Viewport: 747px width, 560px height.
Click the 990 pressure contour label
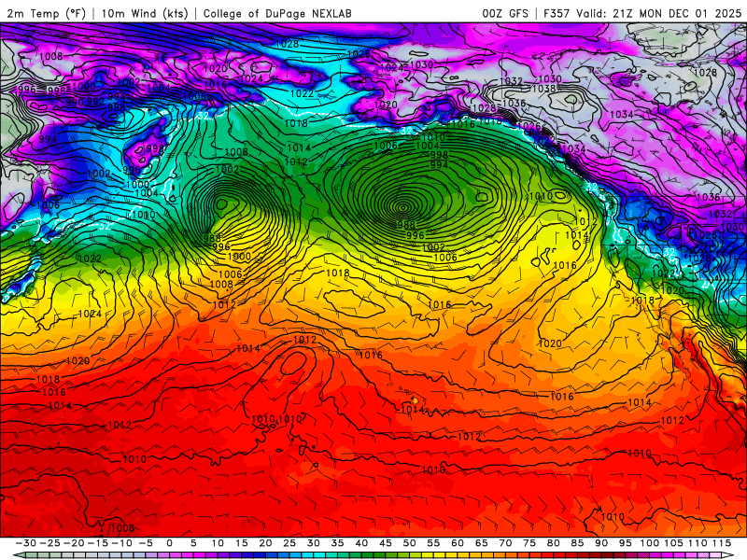tap(75, 102)
